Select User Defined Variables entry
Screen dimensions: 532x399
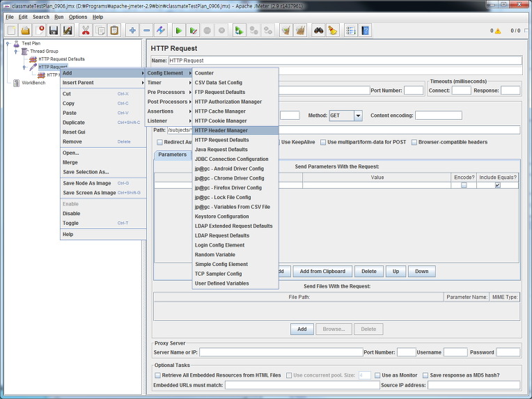point(235,283)
